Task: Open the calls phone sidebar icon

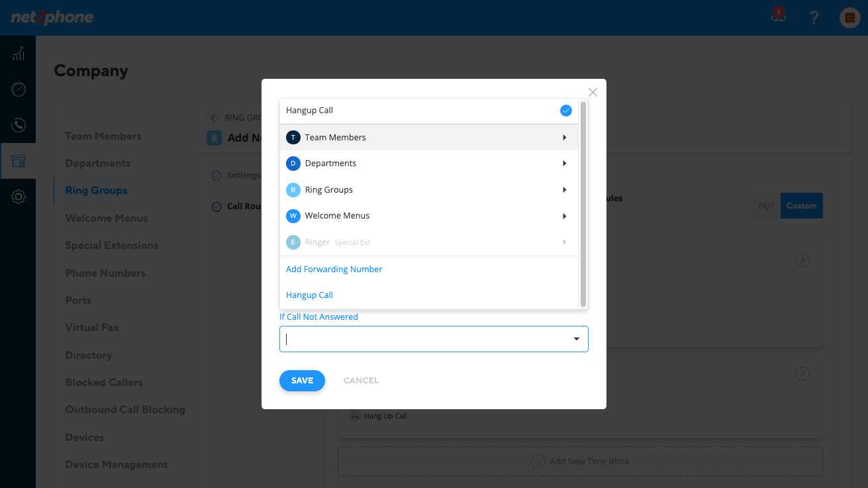Action: 19,124
